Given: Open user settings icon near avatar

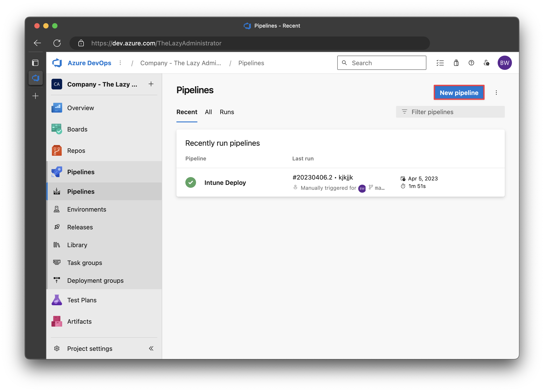Looking at the screenshot, I should click(487, 63).
